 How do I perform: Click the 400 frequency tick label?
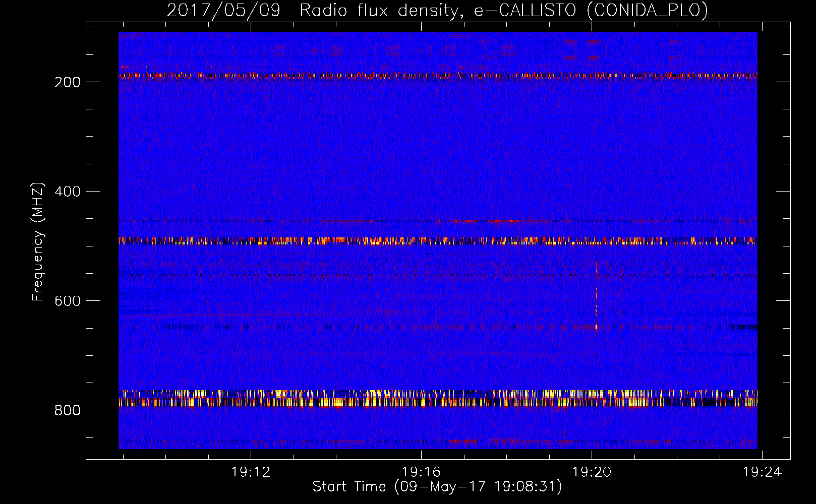tap(68, 192)
